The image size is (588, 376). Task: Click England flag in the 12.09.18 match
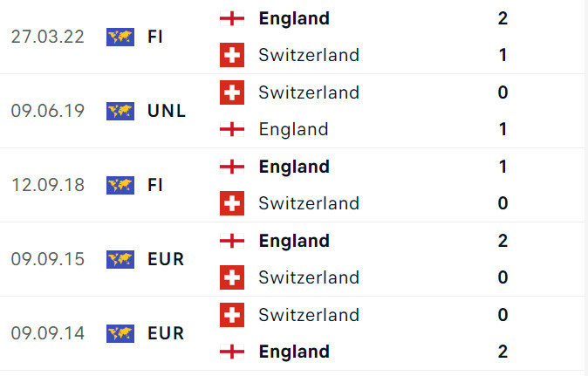(x=231, y=167)
